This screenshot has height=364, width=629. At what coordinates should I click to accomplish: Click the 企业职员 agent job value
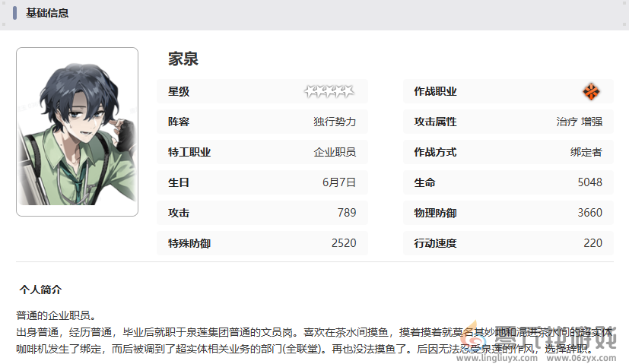335,152
